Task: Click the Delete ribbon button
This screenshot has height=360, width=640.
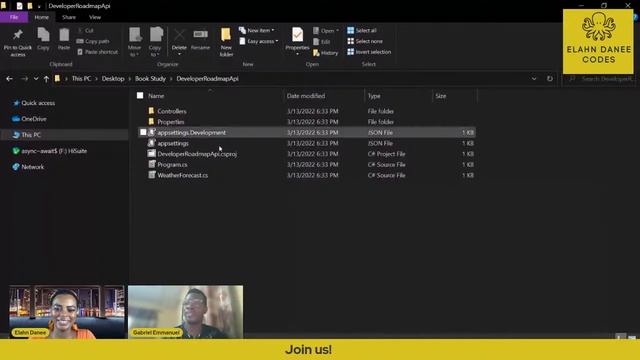Action: pyautogui.click(x=179, y=42)
